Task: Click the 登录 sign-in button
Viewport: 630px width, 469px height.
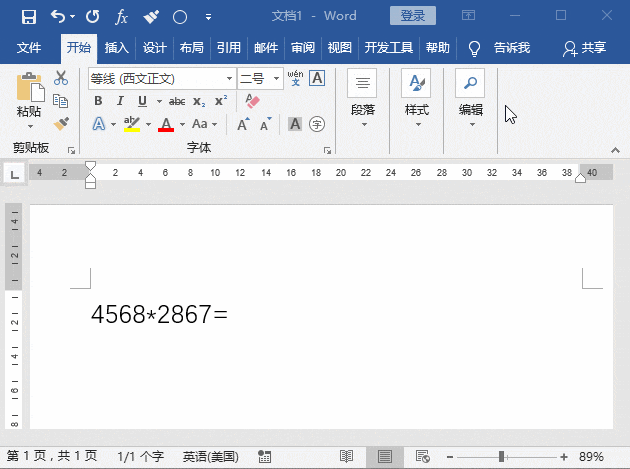Action: click(x=413, y=17)
